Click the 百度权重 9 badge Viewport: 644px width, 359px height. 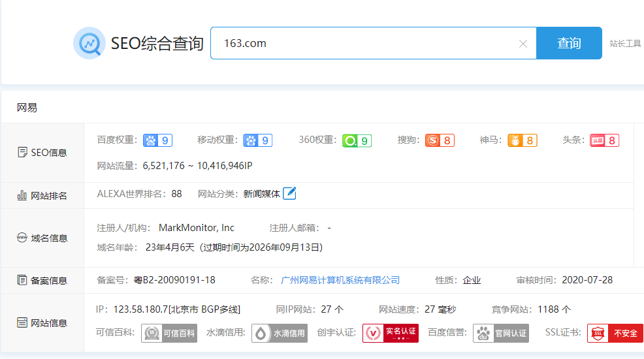click(x=157, y=140)
